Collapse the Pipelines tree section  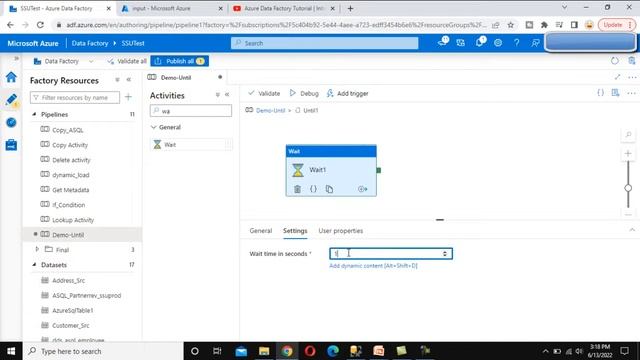click(34, 114)
